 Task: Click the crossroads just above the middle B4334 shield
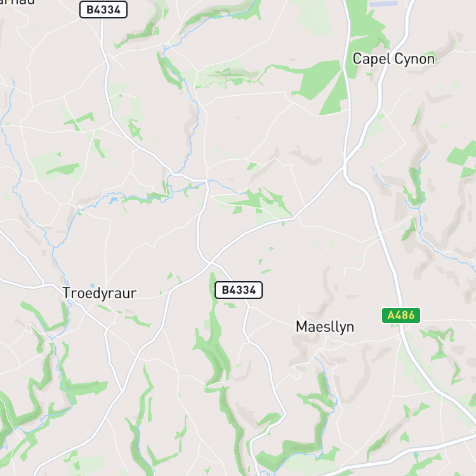point(210,262)
